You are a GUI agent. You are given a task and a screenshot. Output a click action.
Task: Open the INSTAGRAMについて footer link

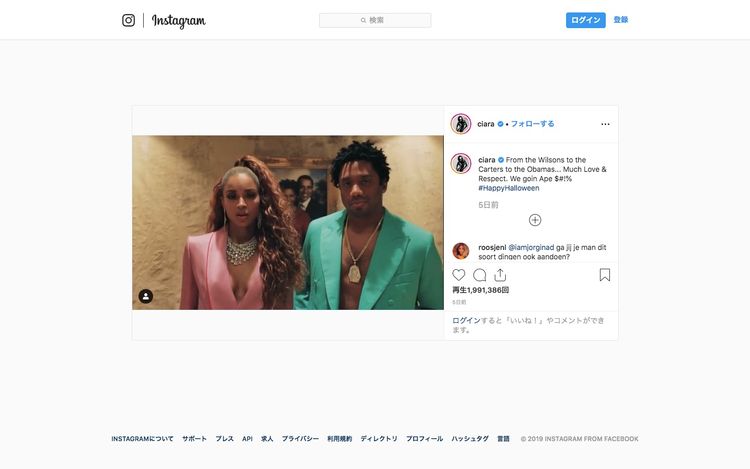142,439
